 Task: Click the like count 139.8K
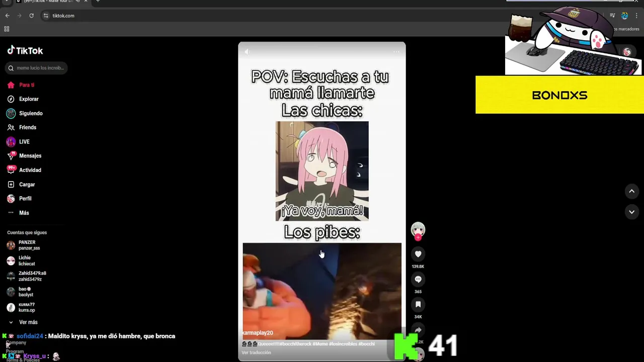point(418,266)
